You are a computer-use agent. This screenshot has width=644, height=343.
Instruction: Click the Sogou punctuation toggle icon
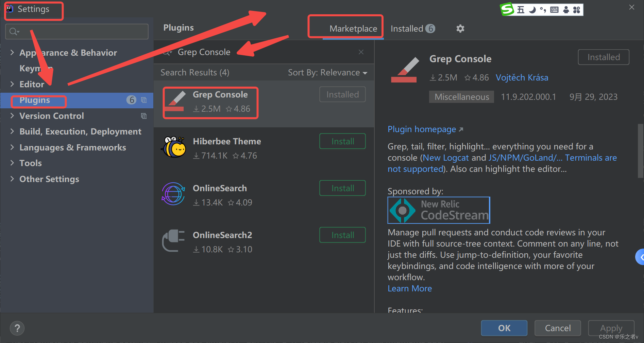tap(543, 10)
